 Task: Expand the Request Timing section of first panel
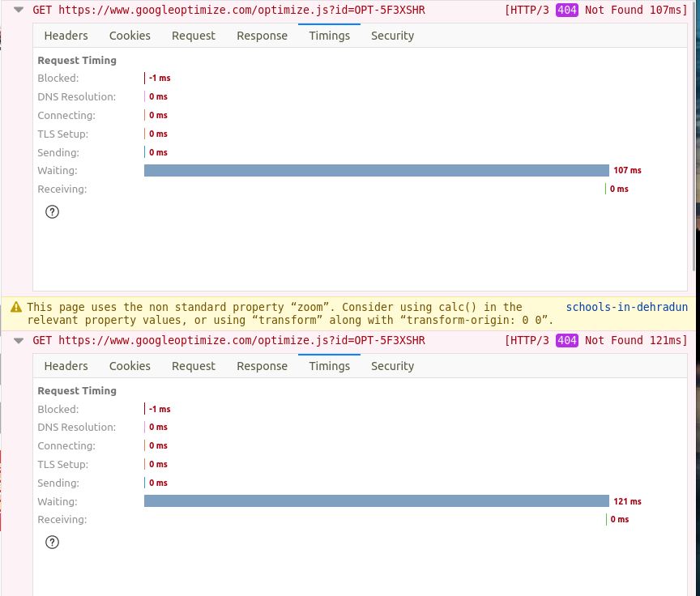(76, 60)
